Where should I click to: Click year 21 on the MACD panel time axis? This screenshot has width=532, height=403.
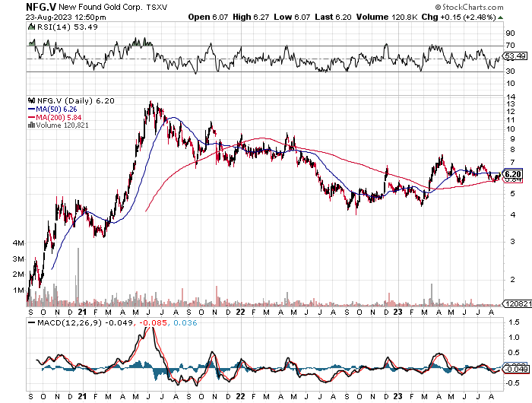click(82, 396)
